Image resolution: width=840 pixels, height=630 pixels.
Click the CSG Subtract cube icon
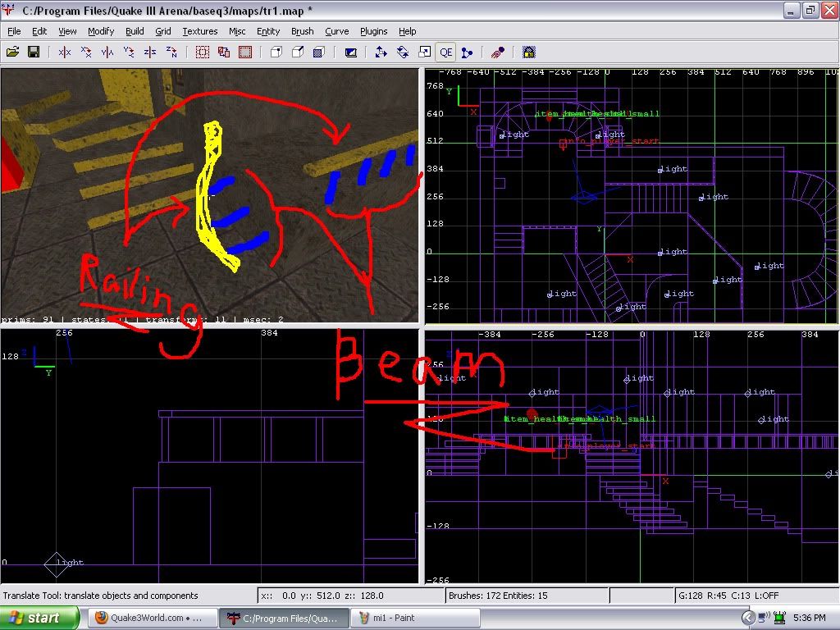[276, 52]
